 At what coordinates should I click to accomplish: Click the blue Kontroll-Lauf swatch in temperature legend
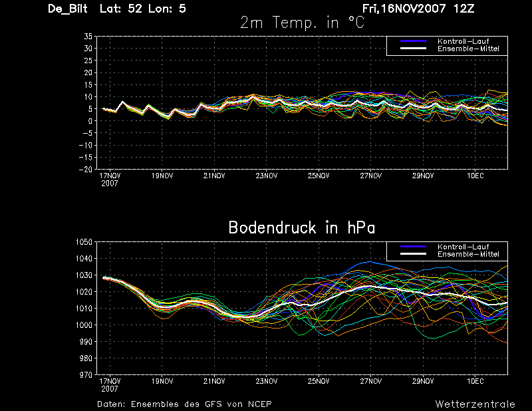pyautogui.click(x=413, y=41)
